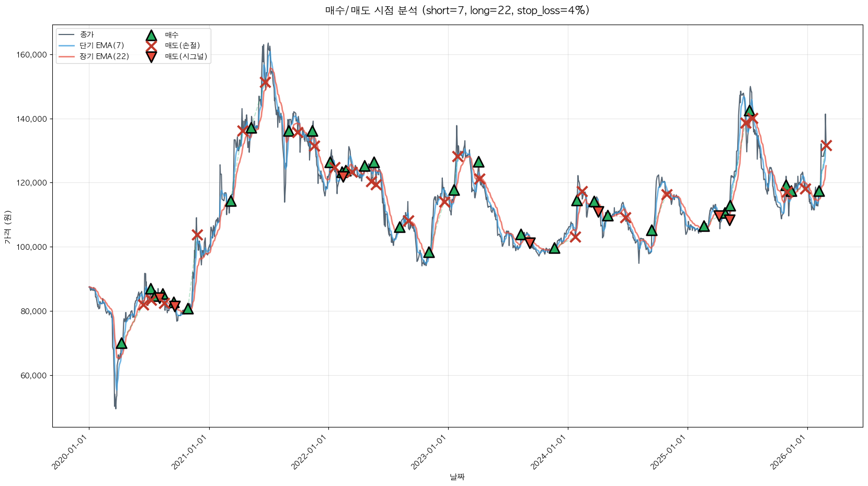Click the 매도(시그널) inverted triangle legend icon

(151, 56)
